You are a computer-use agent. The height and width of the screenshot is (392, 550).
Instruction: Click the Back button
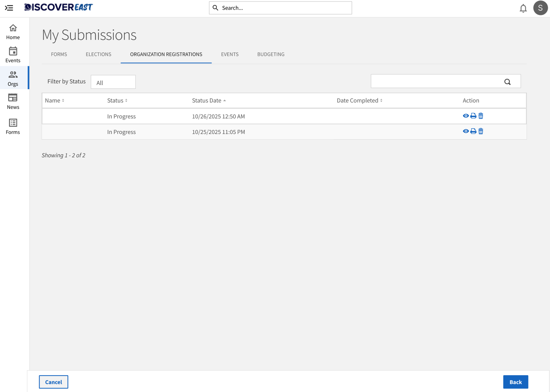pyautogui.click(x=515, y=382)
